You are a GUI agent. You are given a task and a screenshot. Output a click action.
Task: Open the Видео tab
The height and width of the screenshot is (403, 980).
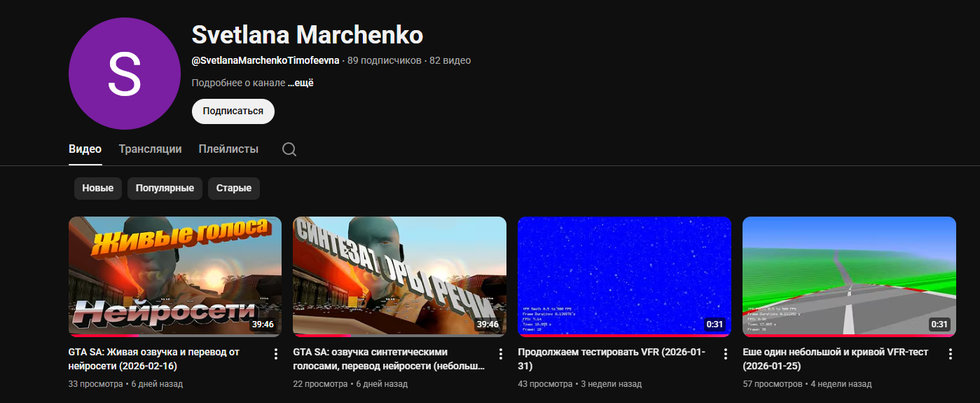tap(85, 149)
